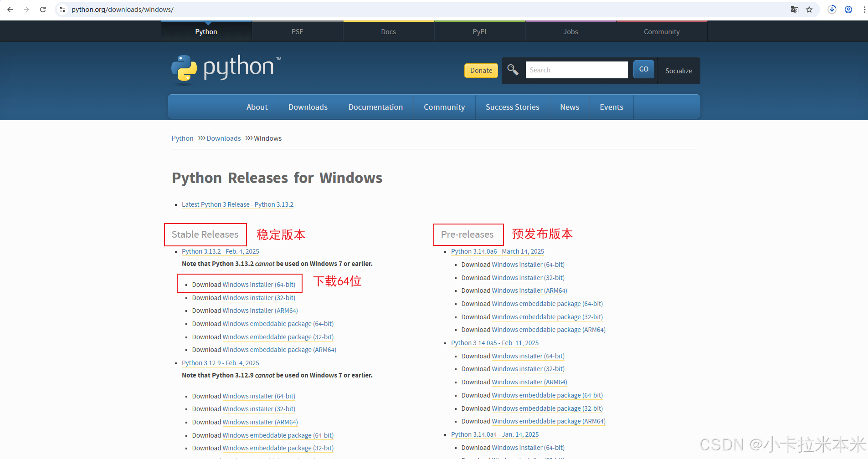The image size is (868, 459).
Task: Download 3.13.2 Windows installer (ARM64)
Action: [x=260, y=311]
